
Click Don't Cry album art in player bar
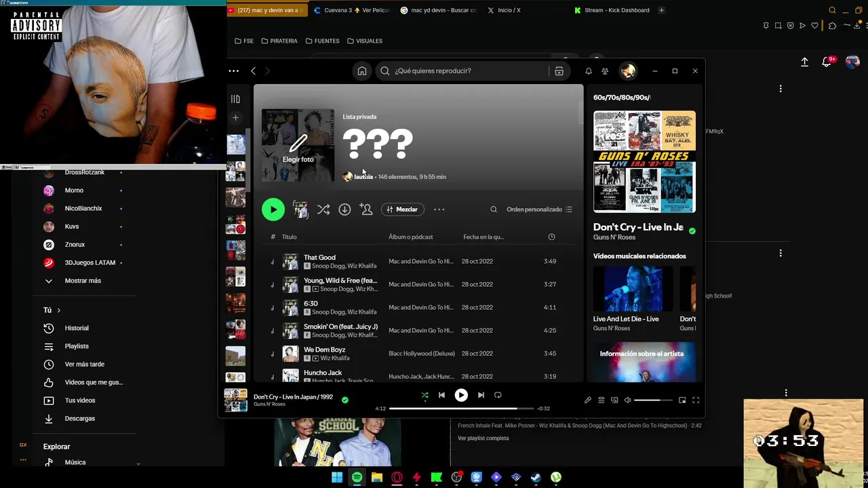[x=236, y=400]
